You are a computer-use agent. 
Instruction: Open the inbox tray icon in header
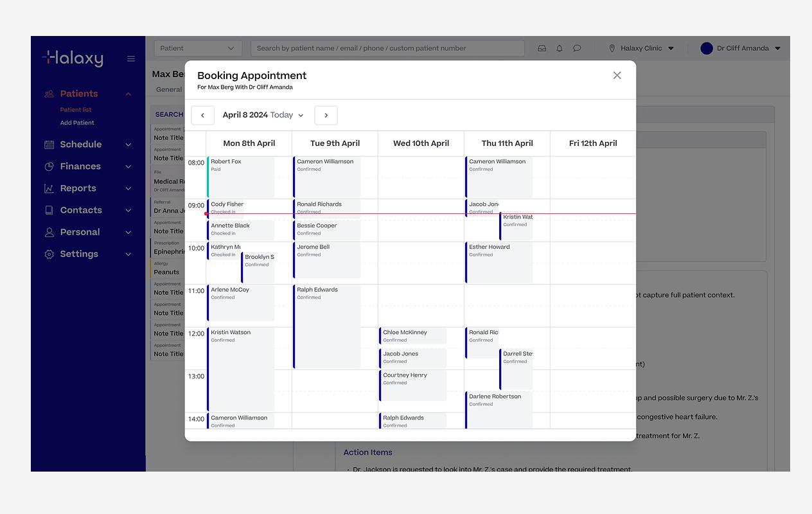pos(542,48)
